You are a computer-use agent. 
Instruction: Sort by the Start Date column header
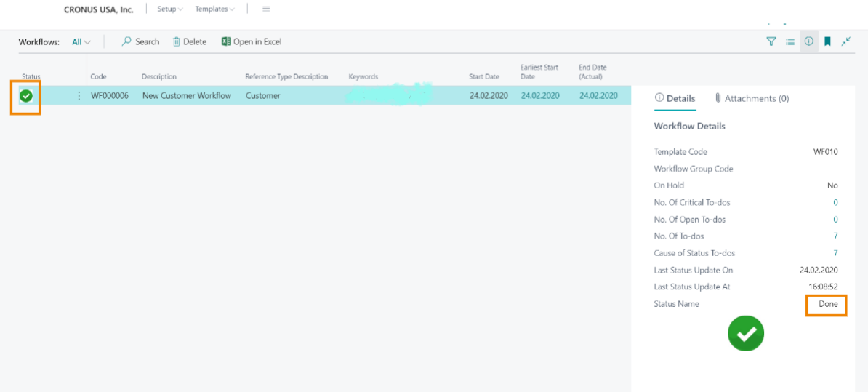point(484,77)
